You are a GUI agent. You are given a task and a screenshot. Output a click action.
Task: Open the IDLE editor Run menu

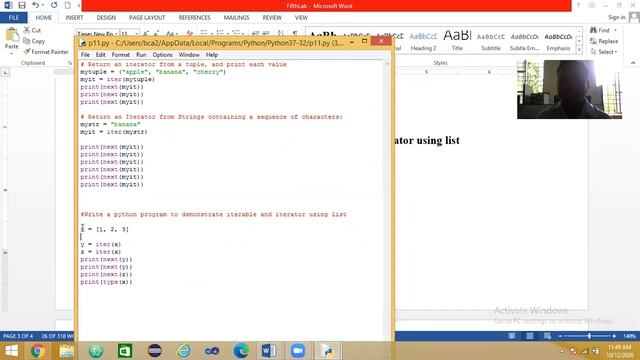tap(141, 55)
